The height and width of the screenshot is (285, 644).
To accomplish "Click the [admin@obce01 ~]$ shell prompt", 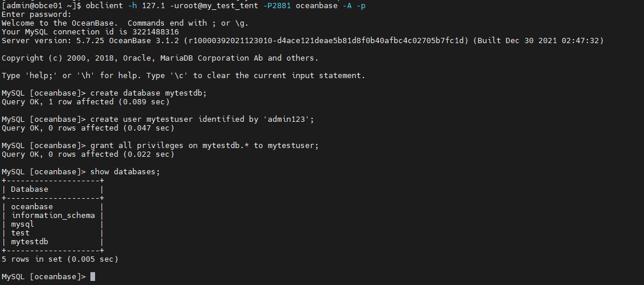I will click(41, 6).
